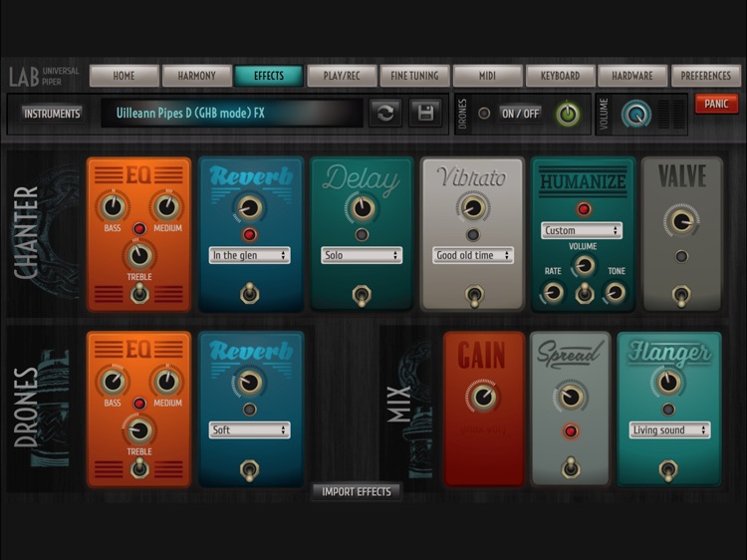
Task: Open the Fine Tuning tab
Action: [x=414, y=76]
